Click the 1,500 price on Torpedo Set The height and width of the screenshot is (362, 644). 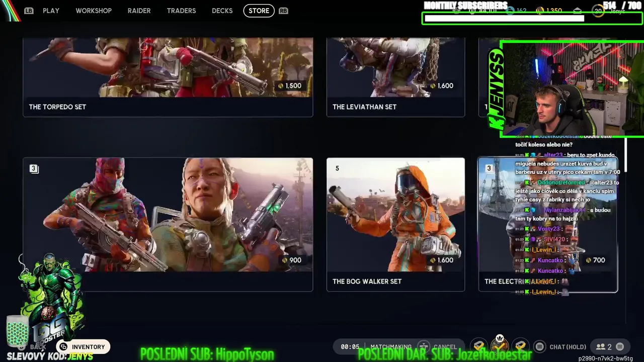point(289,85)
